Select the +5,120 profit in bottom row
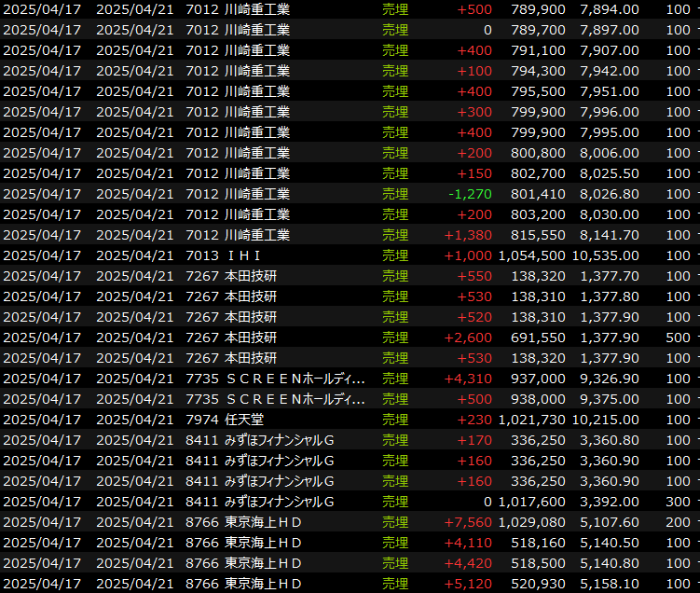The width and height of the screenshot is (700, 593). coord(468,584)
